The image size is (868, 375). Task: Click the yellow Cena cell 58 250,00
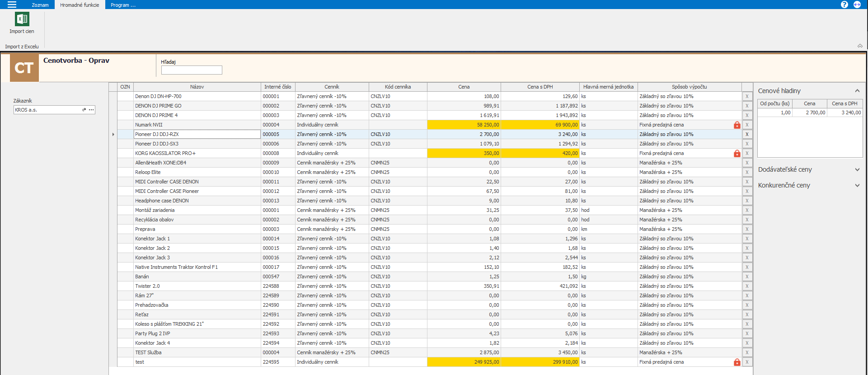[464, 125]
